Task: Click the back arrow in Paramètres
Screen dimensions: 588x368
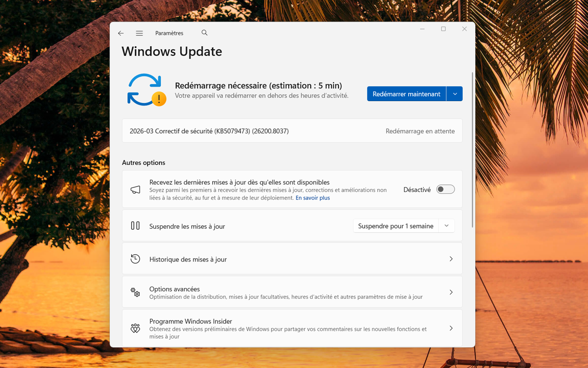Action: (121, 33)
